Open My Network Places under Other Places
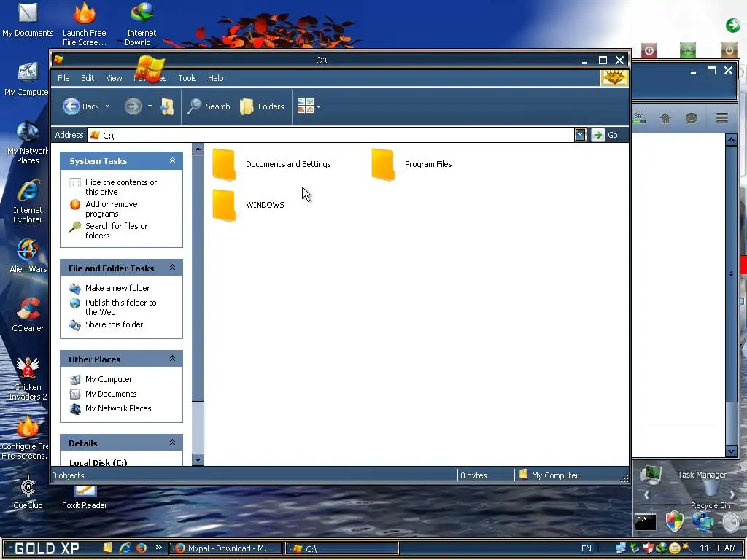Screen dimensions: 747x560 click(x=111, y=408)
